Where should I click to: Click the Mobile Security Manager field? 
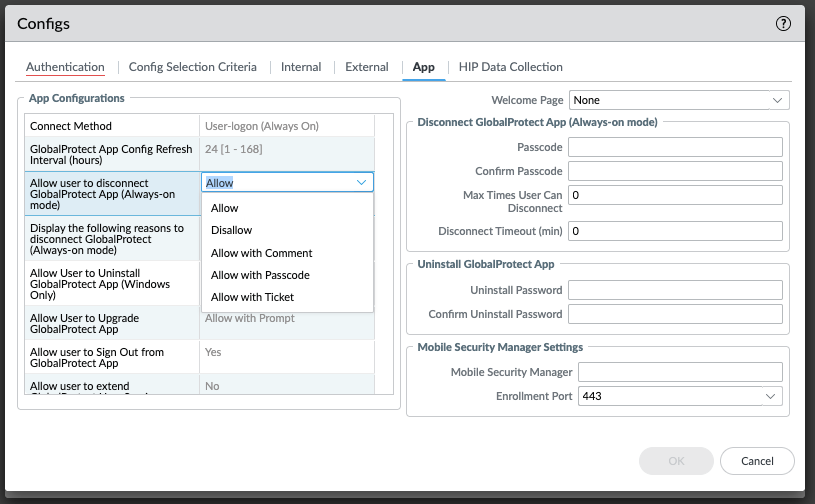click(679, 372)
